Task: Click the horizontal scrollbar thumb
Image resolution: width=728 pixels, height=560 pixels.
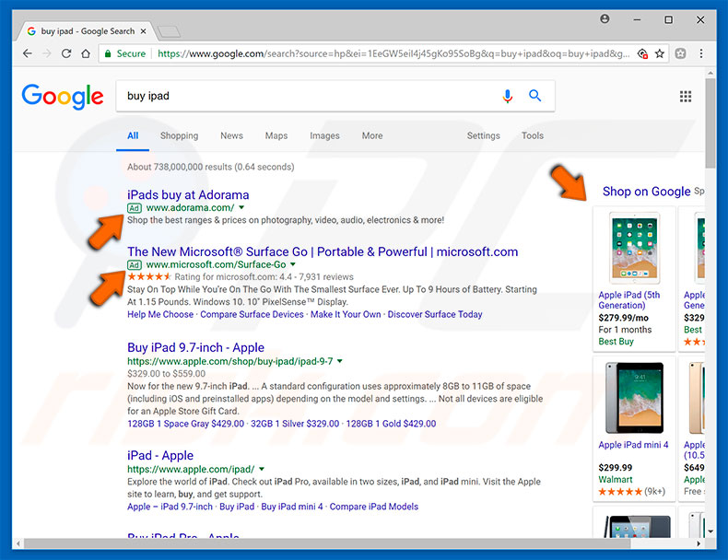Action: pos(327,543)
